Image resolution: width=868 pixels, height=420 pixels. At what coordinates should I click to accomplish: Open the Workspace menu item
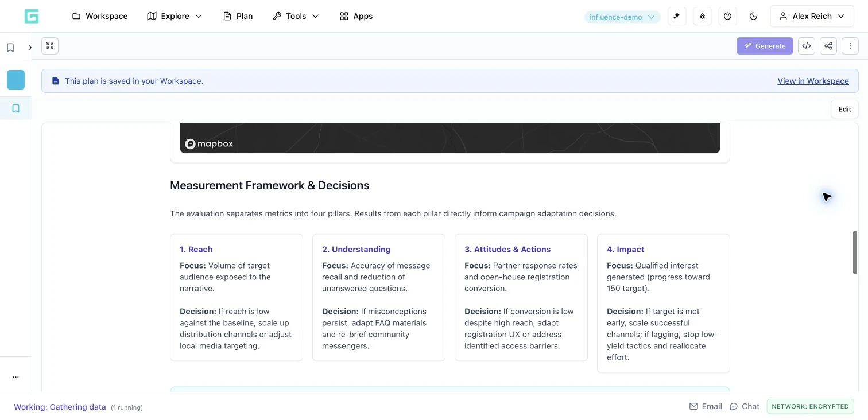(x=100, y=16)
